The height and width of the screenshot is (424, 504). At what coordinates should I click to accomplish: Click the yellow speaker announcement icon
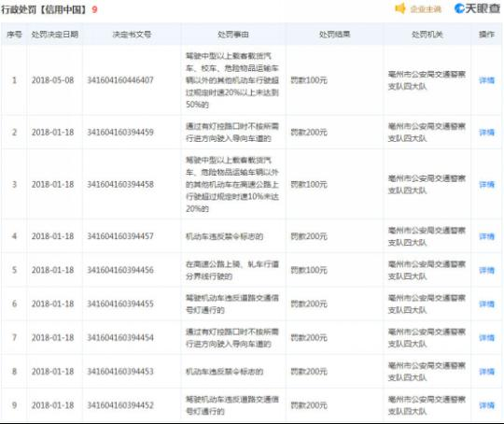coord(400,8)
